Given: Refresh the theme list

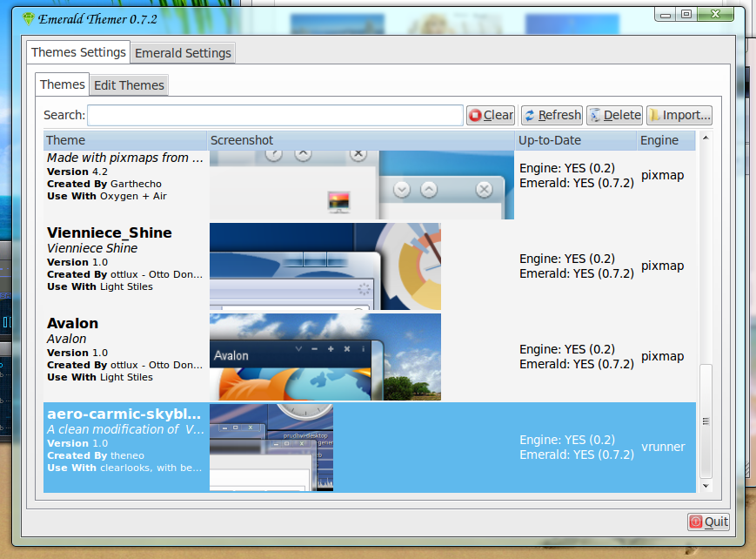Looking at the screenshot, I should 552,116.
